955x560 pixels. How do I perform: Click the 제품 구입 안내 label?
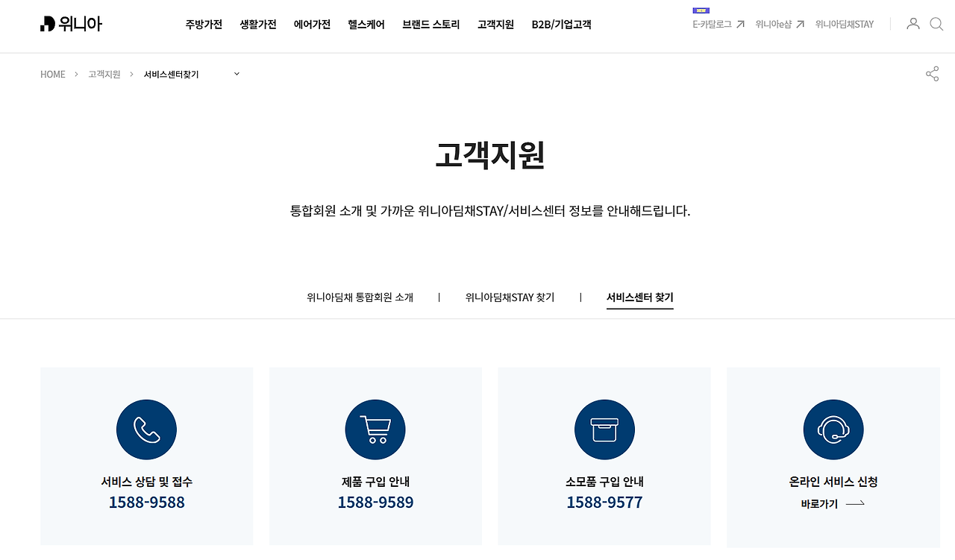coord(375,482)
